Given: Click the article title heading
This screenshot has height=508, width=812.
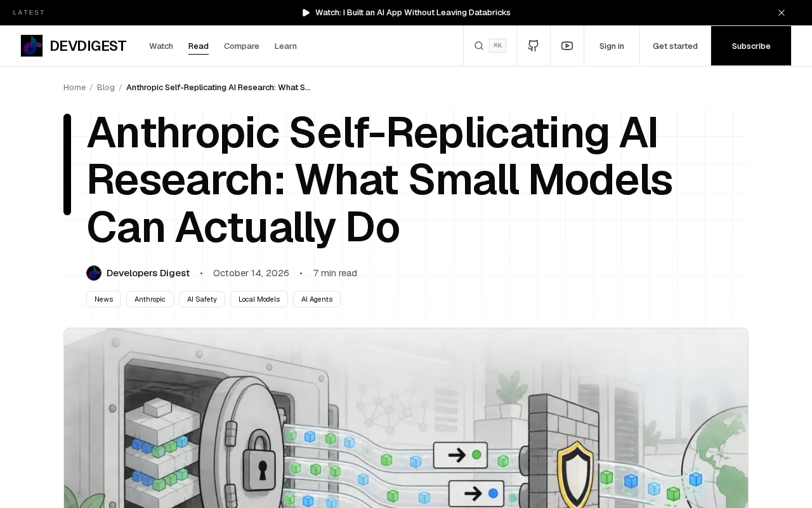Looking at the screenshot, I should point(379,180).
